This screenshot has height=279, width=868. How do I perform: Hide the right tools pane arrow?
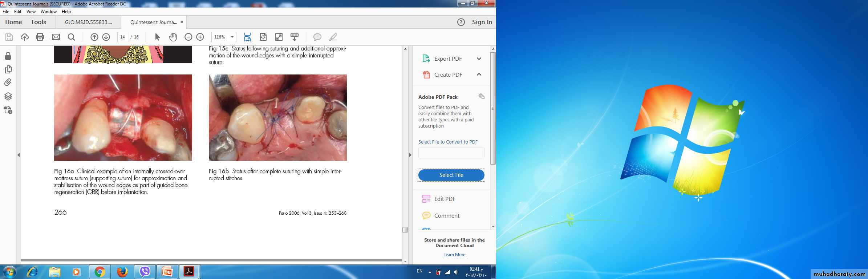(410, 155)
